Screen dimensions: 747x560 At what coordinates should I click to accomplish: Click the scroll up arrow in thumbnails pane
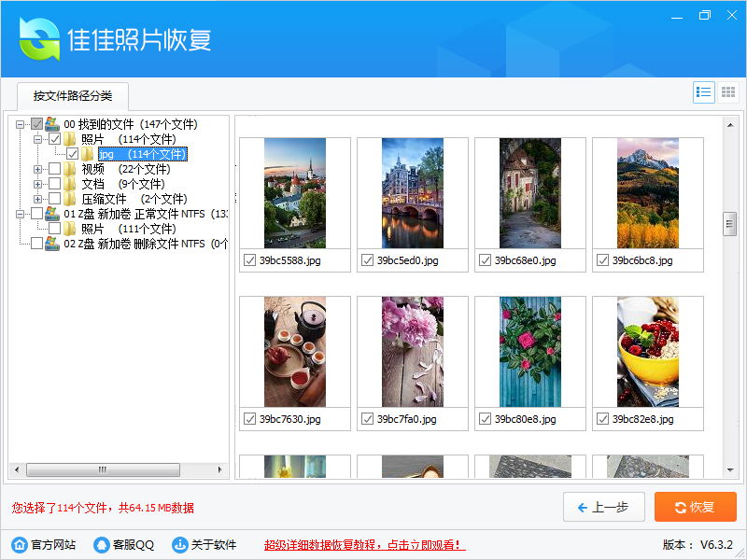coord(730,125)
